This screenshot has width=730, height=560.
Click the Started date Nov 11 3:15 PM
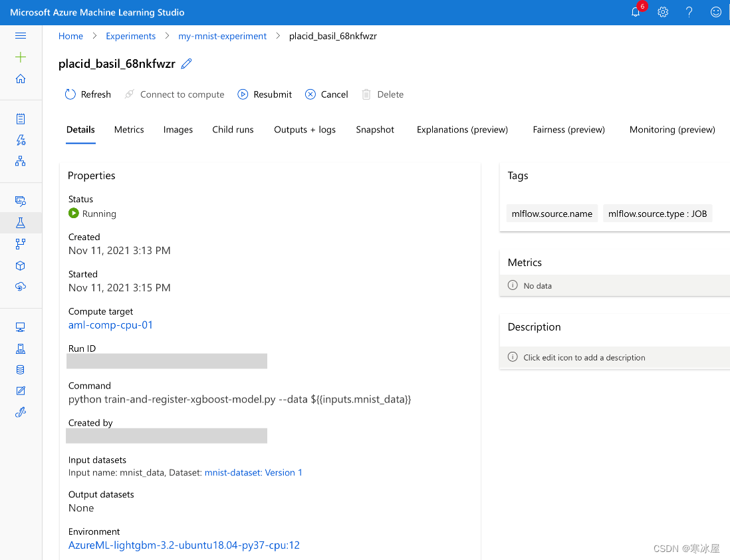click(119, 288)
